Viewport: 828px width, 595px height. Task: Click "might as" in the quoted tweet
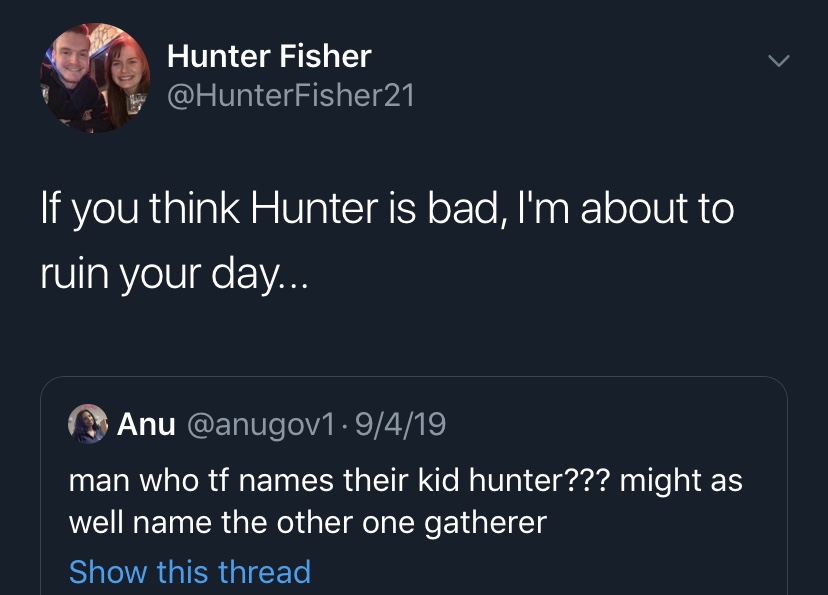pos(681,479)
